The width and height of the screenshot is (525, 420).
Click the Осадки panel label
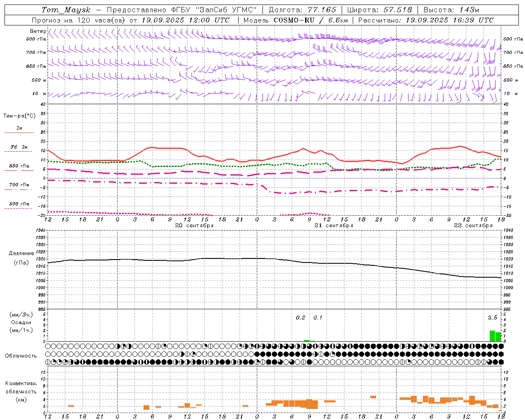click(21, 322)
